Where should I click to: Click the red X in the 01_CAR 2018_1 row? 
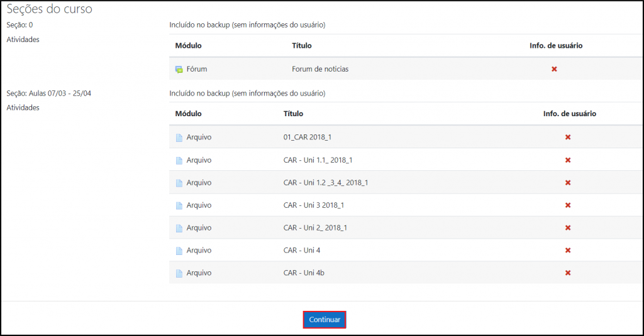pos(568,137)
